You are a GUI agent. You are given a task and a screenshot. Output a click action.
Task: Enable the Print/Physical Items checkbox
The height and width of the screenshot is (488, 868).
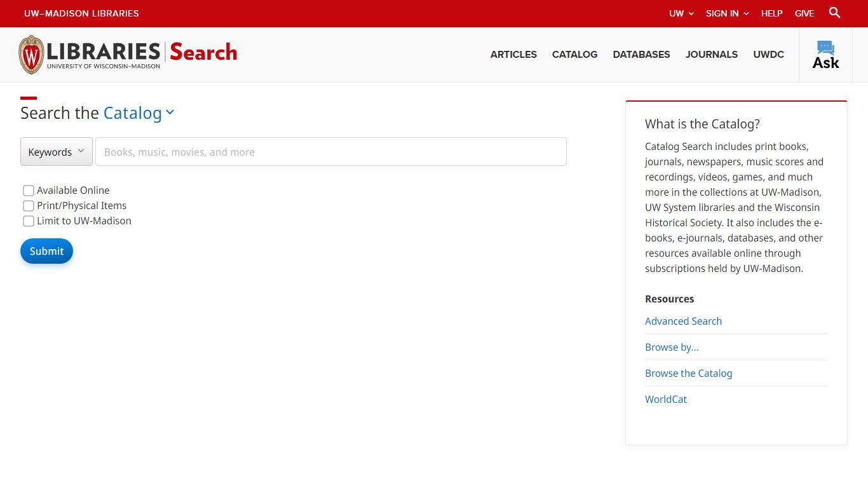click(x=29, y=206)
